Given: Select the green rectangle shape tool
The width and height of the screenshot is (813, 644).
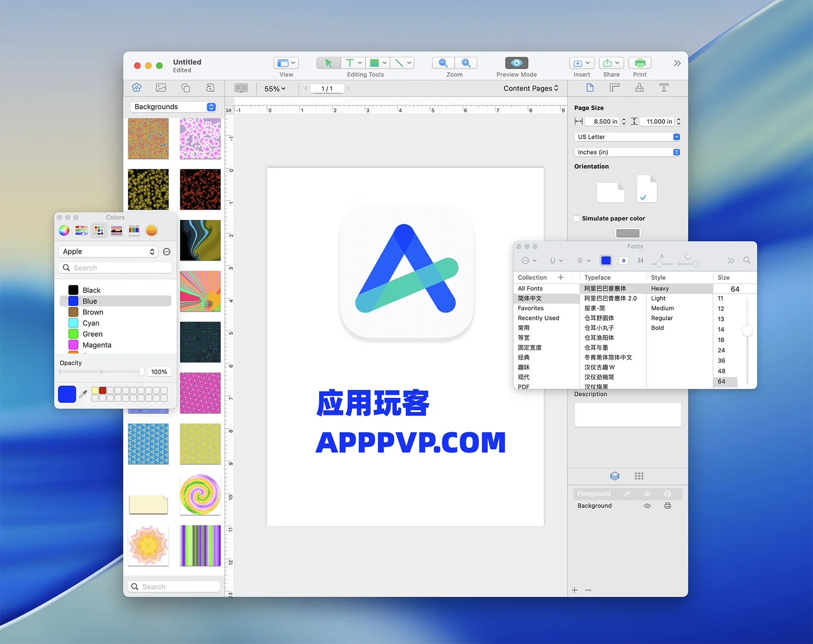Looking at the screenshot, I should click(374, 63).
